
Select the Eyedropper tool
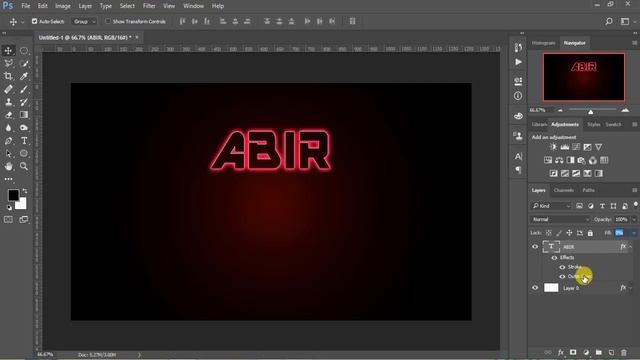[x=24, y=76]
